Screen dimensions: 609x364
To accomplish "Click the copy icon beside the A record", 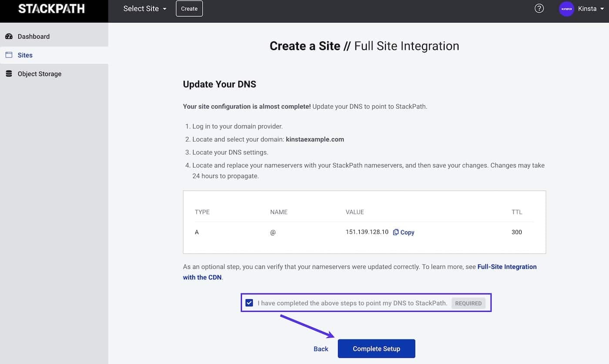I will pos(396,232).
